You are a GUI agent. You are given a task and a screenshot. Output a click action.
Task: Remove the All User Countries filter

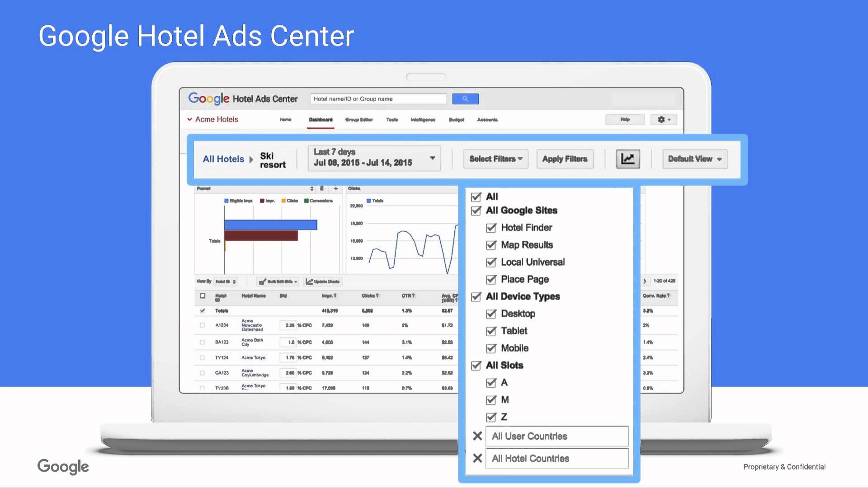click(477, 436)
